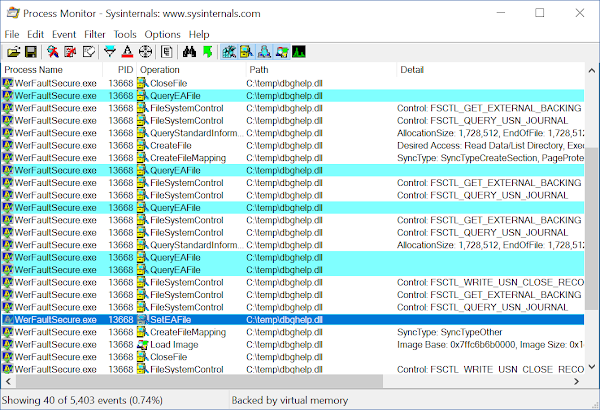The height and width of the screenshot is (410, 600).
Task: Open the Filter menu
Action: [x=95, y=34]
